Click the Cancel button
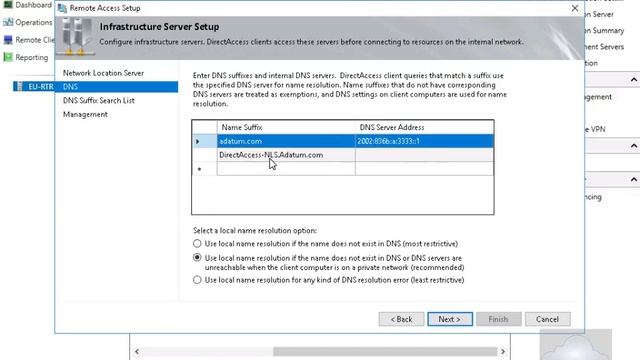The height and width of the screenshot is (360, 640). click(x=547, y=319)
